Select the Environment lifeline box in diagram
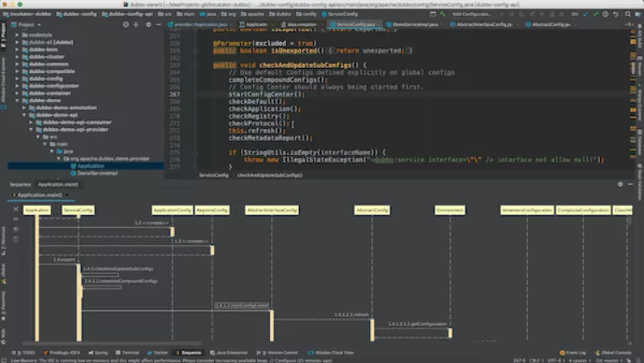The width and height of the screenshot is (644, 363). [450, 210]
